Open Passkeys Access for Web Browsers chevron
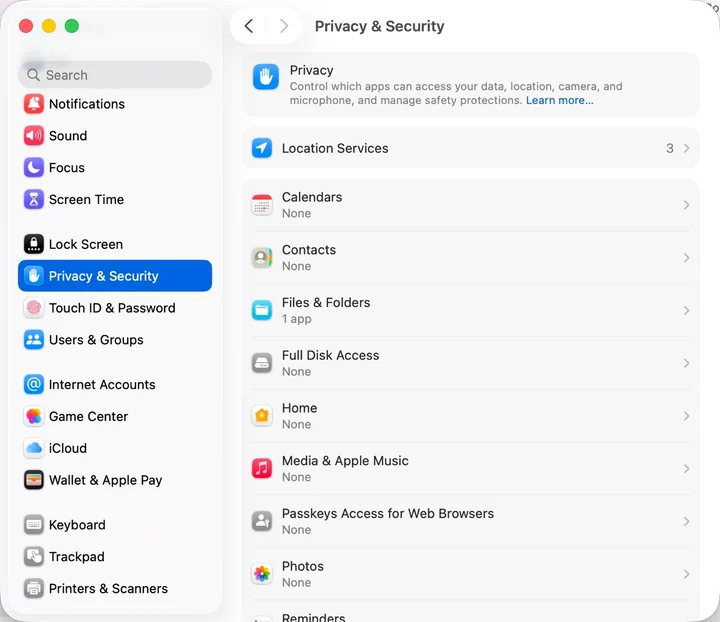720x622 pixels. pos(686,521)
